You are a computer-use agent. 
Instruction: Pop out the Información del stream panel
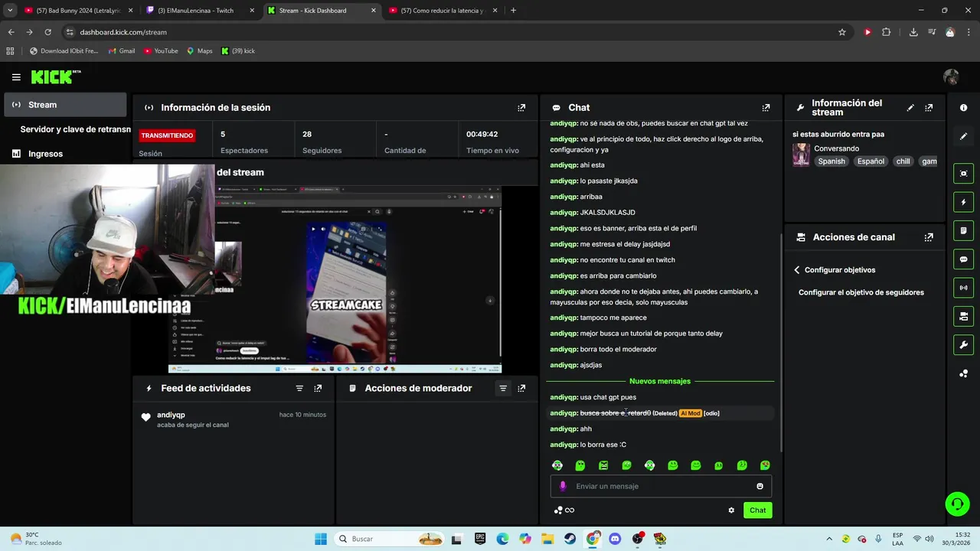(x=929, y=108)
